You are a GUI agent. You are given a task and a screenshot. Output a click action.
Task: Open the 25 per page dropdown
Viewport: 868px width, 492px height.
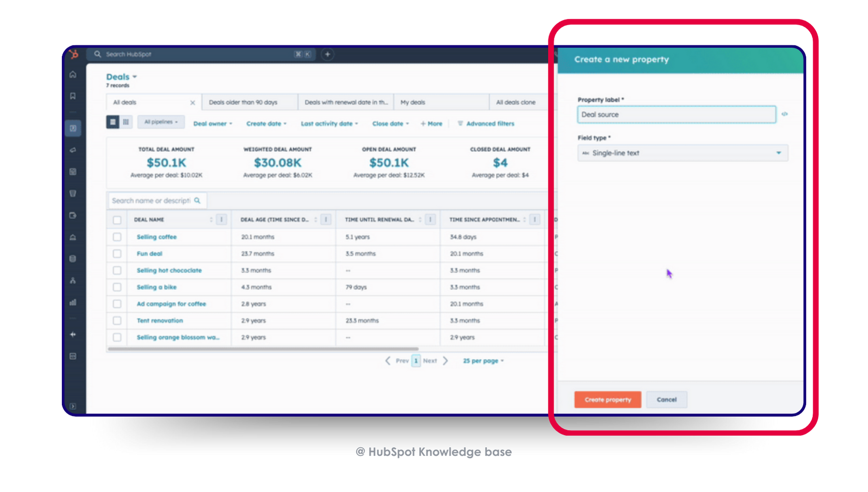click(483, 361)
